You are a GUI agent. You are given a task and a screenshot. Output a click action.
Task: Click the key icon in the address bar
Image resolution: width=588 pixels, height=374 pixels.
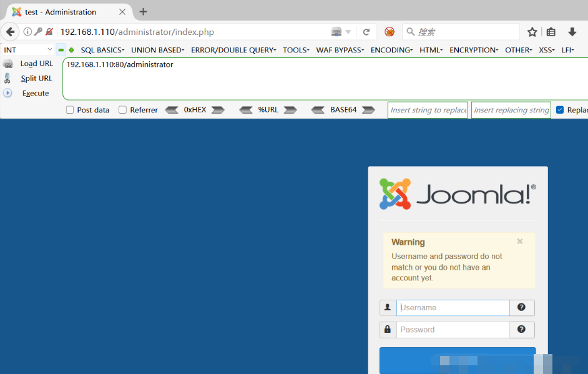tap(38, 32)
